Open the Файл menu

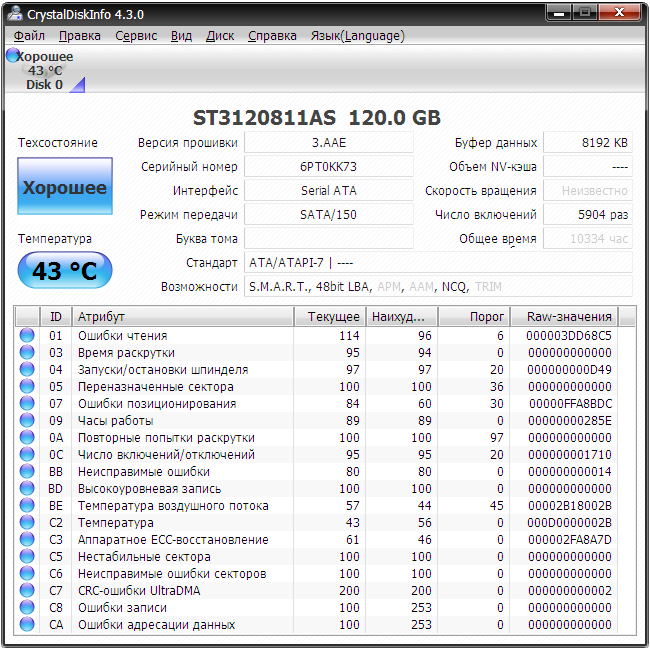coord(29,36)
